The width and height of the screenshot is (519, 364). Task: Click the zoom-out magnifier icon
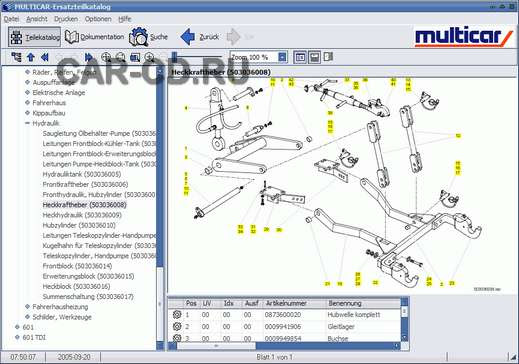coord(120,57)
